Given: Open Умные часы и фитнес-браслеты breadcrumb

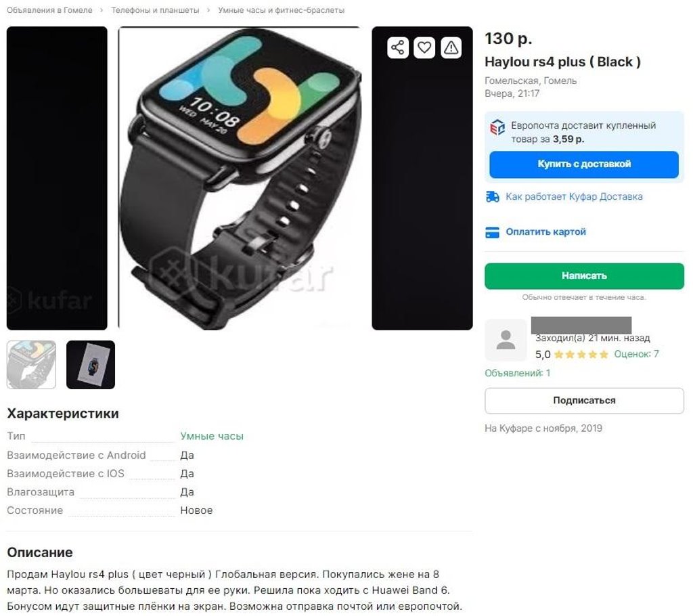Looking at the screenshot, I should pos(281,10).
